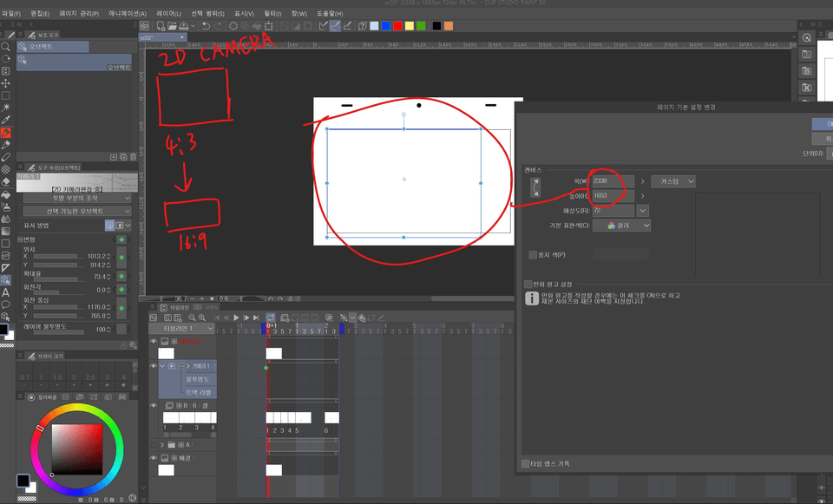Click the canvas width input showing 2338
The image size is (833, 504).
coord(613,181)
